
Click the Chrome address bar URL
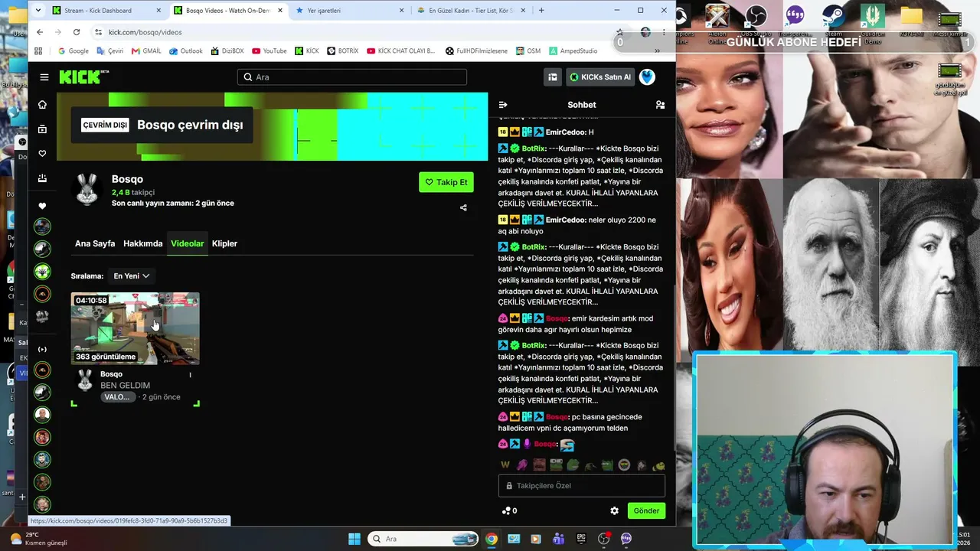pyautogui.click(x=145, y=32)
